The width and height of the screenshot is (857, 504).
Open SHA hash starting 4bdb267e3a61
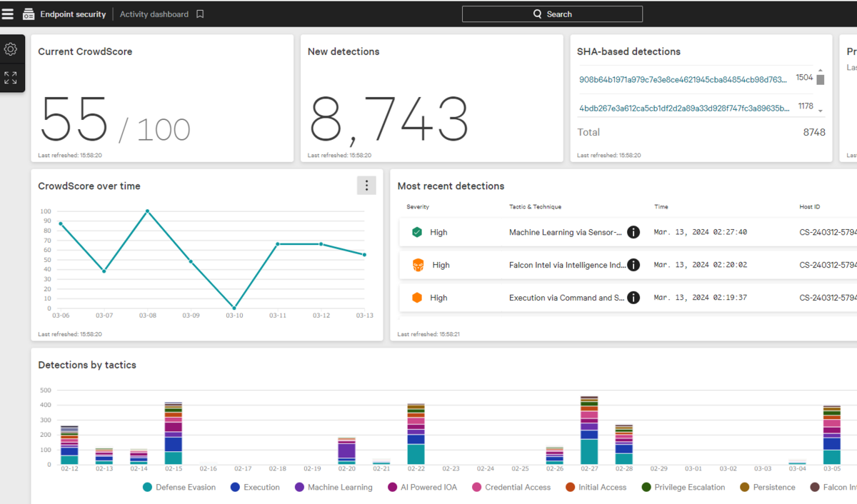pyautogui.click(x=684, y=109)
